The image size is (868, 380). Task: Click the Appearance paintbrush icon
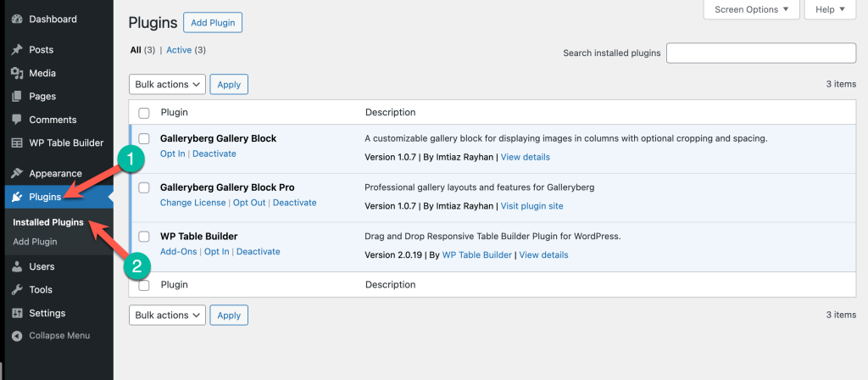click(17, 174)
